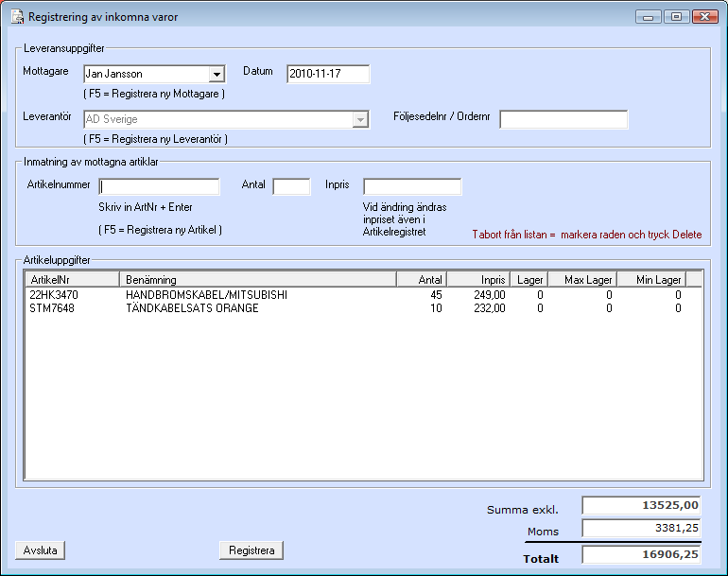Screen dimensions: 728x576
Task: Click the Datum field showing 2010-11-17
Action: click(x=328, y=74)
